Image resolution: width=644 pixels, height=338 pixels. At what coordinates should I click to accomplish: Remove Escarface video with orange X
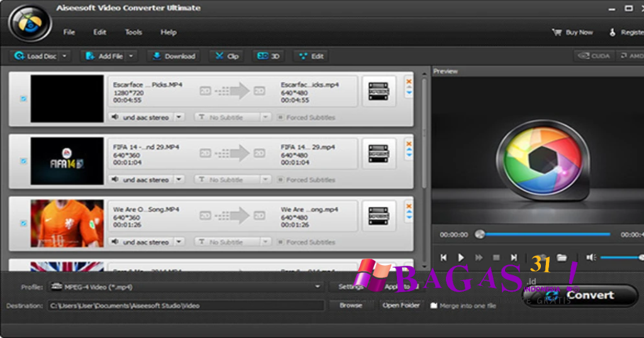point(409,81)
